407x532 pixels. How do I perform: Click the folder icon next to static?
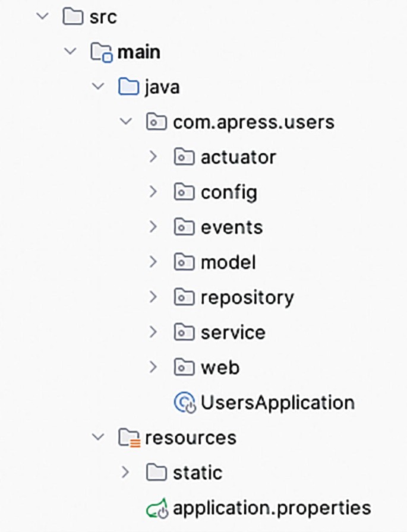[x=157, y=473]
